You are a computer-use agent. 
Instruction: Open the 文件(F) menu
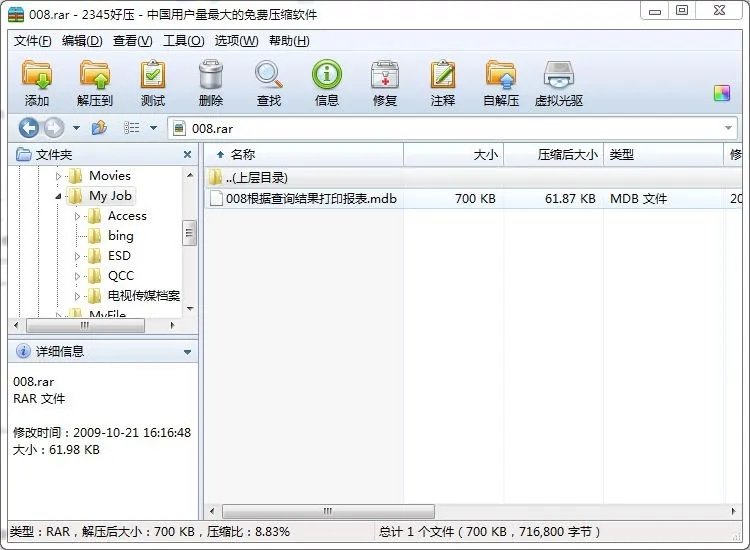tap(33, 41)
